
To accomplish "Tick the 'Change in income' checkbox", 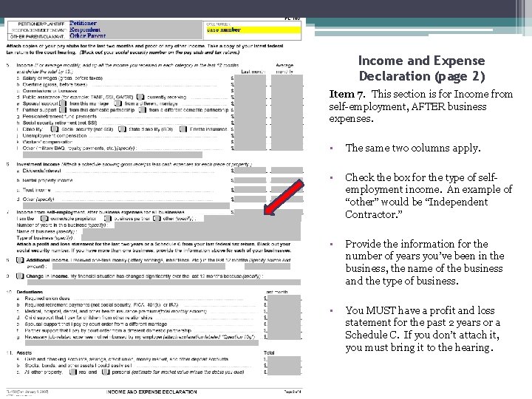I will (x=20, y=276).
